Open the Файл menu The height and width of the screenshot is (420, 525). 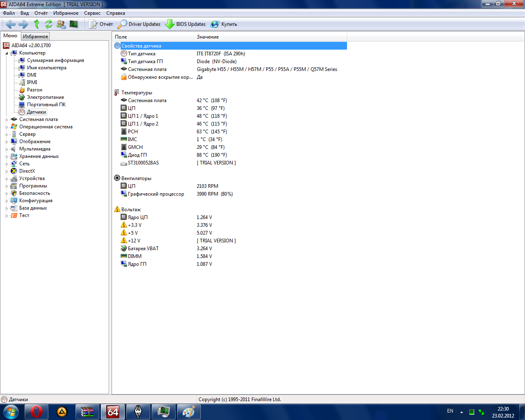coord(9,13)
